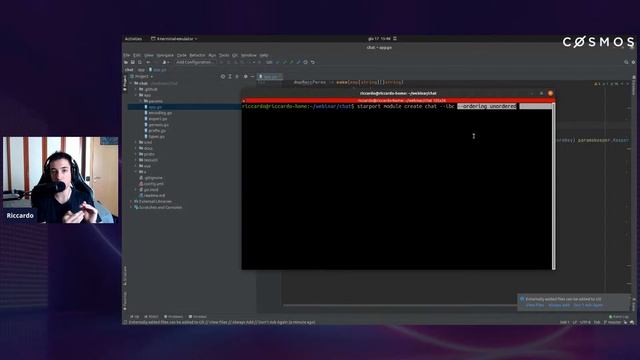Click the Project panel options gear icon

pos(245,76)
